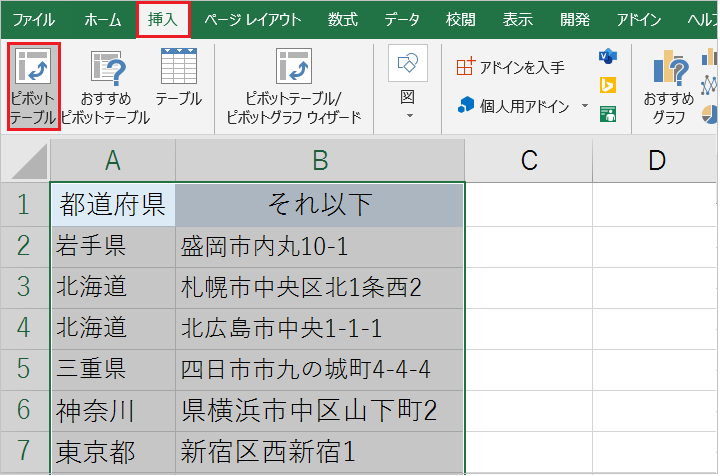Click cell 北海道 in row 4
Screen dimensions: 720x476
click(113, 329)
